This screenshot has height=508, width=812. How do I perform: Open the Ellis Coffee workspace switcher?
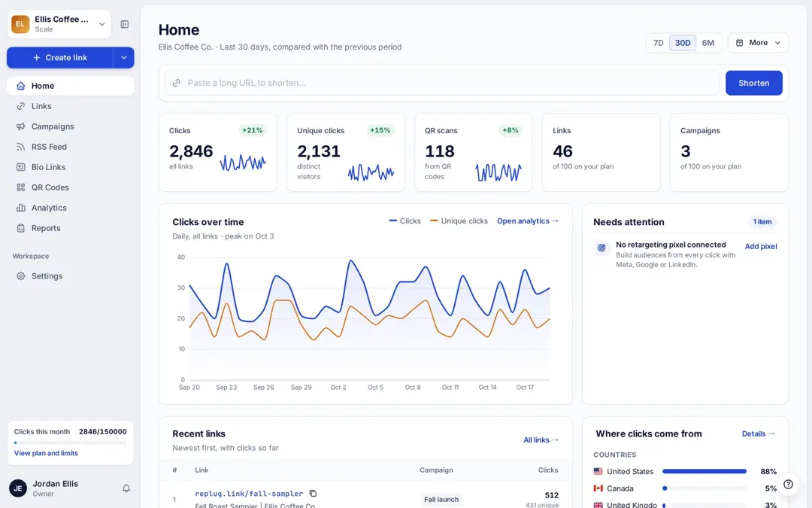(x=59, y=24)
